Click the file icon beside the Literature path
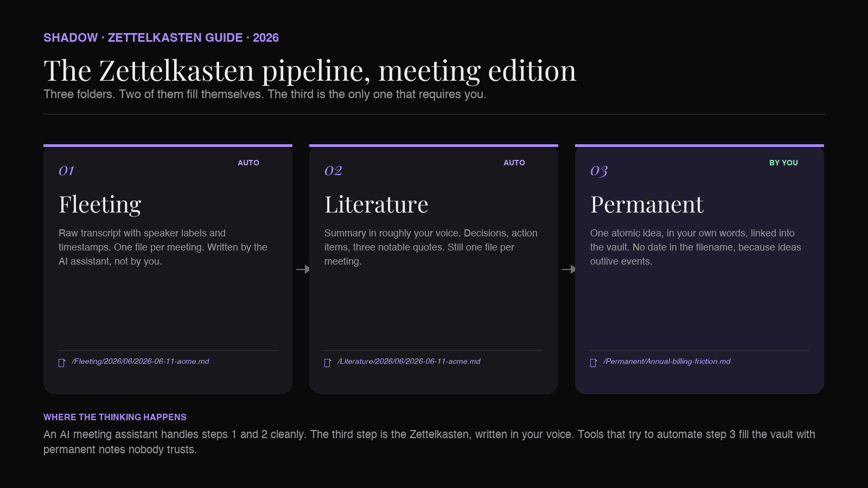 [x=328, y=363]
